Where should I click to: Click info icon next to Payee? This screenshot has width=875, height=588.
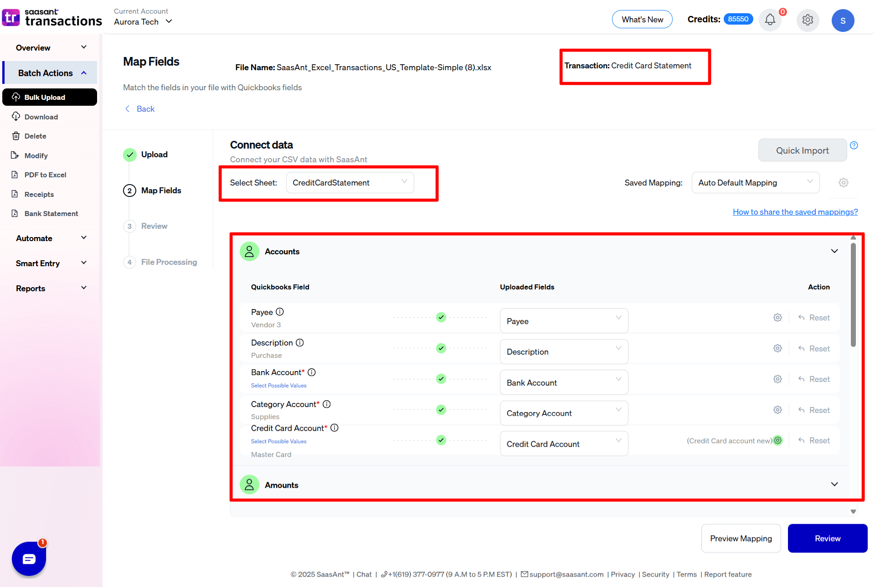coord(280,312)
